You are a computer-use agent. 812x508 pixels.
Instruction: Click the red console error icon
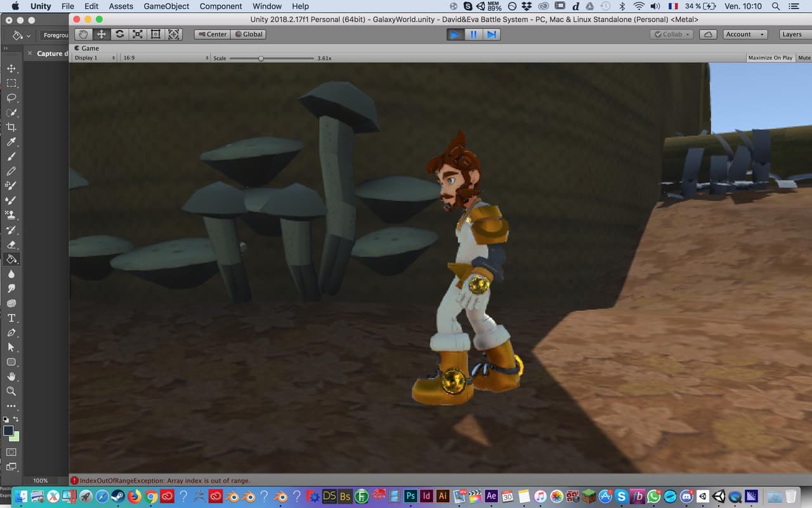click(x=74, y=481)
